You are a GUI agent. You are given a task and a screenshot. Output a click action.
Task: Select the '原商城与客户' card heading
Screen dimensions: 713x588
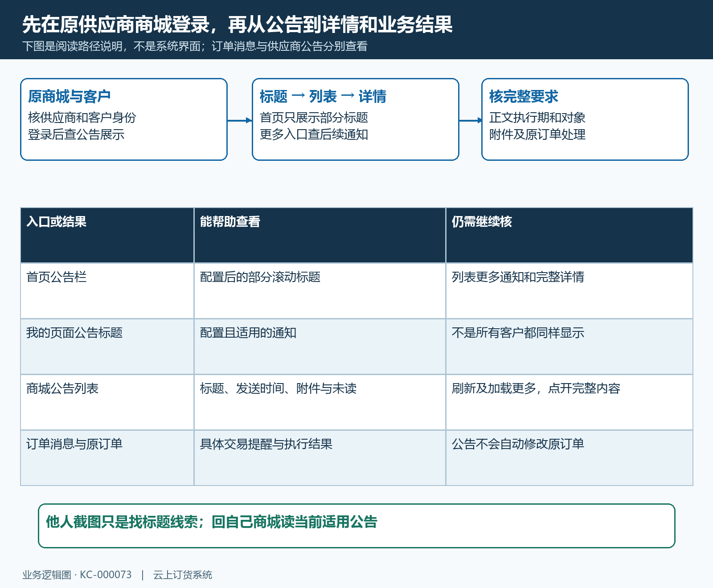point(69,96)
